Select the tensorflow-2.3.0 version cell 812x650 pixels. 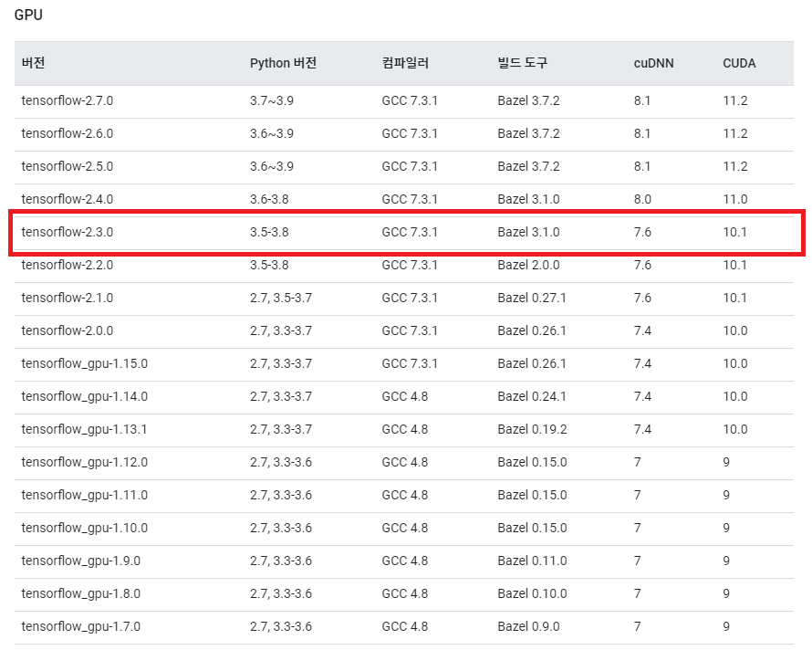tap(68, 232)
